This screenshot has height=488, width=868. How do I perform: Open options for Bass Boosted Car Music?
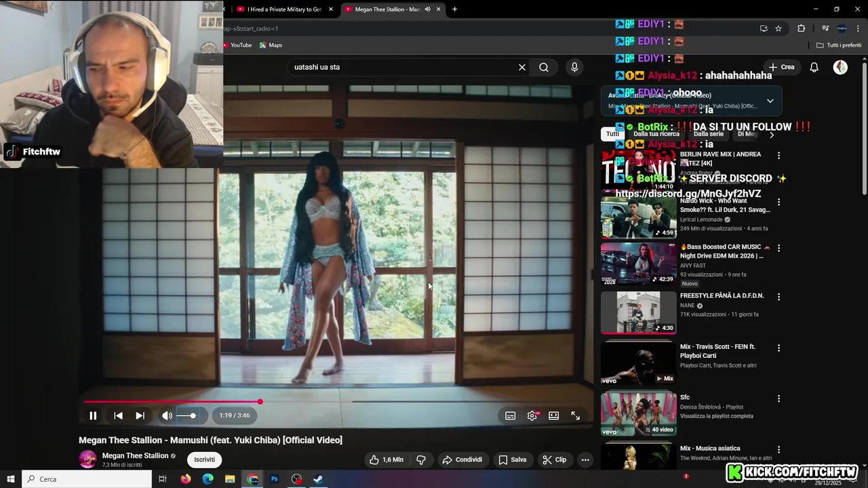[x=778, y=248]
